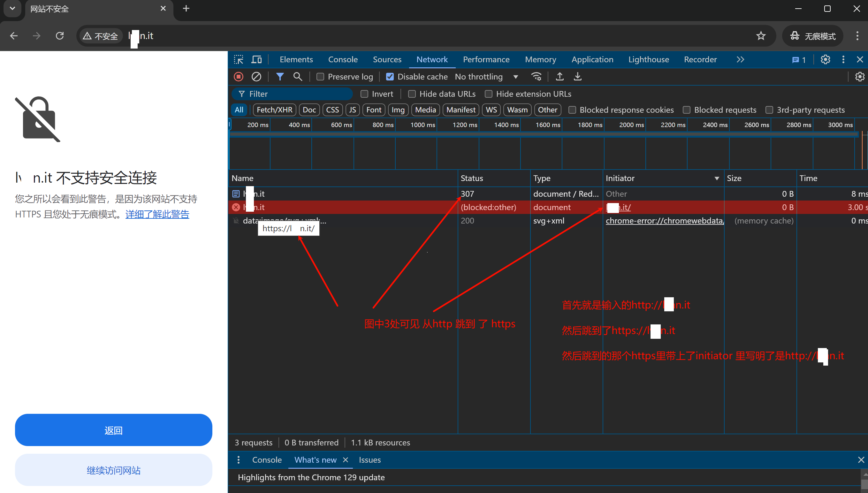
Task: Click the Initiator column sort arrow
Action: 717,178
